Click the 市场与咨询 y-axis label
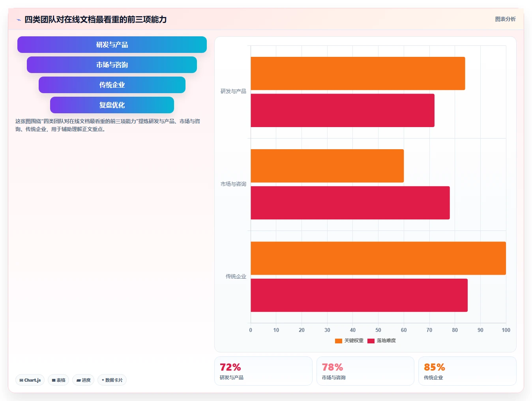 233,184
